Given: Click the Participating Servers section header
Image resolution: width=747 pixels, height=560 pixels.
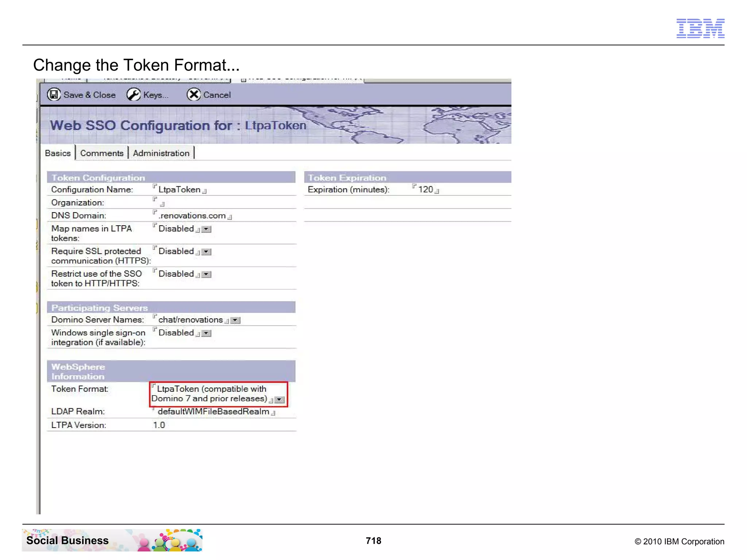Looking at the screenshot, I should coord(171,307).
